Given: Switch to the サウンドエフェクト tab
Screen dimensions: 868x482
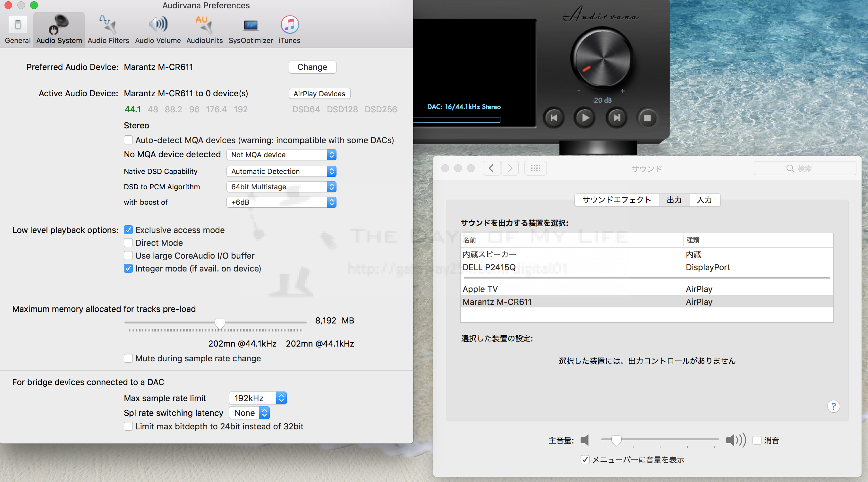Looking at the screenshot, I should click(617, 200).
